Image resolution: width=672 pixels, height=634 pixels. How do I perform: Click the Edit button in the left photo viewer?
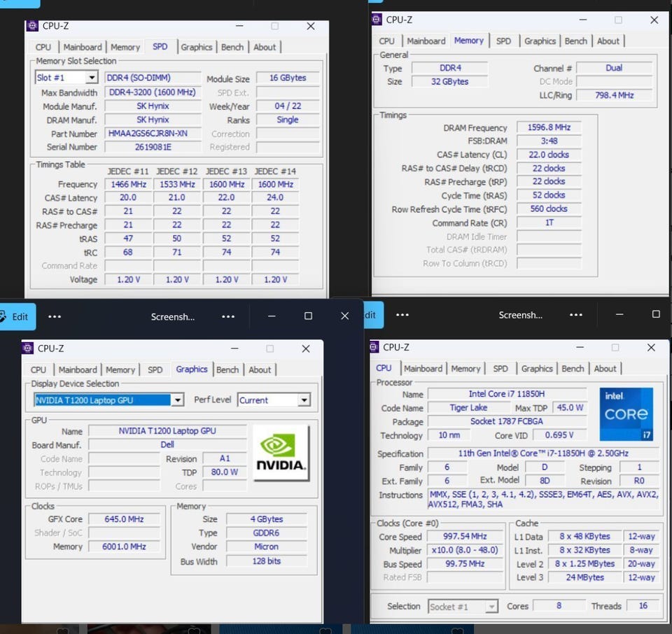[15, 316]
